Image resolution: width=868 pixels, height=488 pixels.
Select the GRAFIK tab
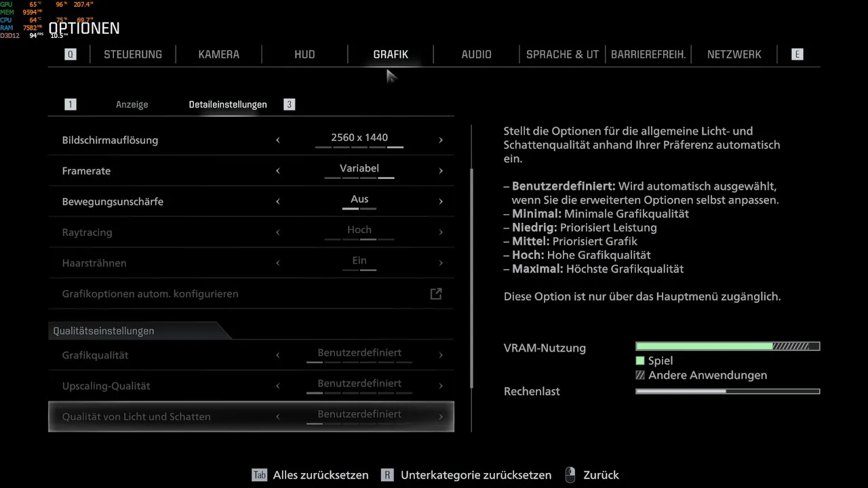tap(391, 54)
